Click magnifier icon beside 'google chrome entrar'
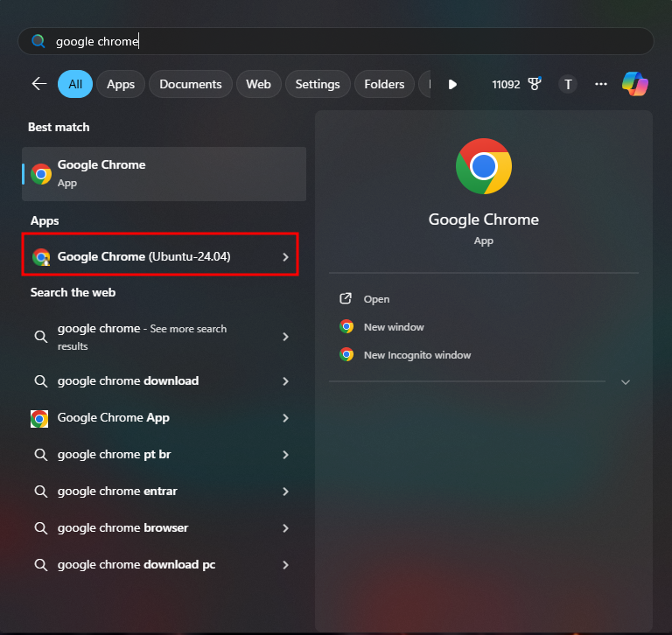Screen dimensions: 672x635 coord(41,492)
